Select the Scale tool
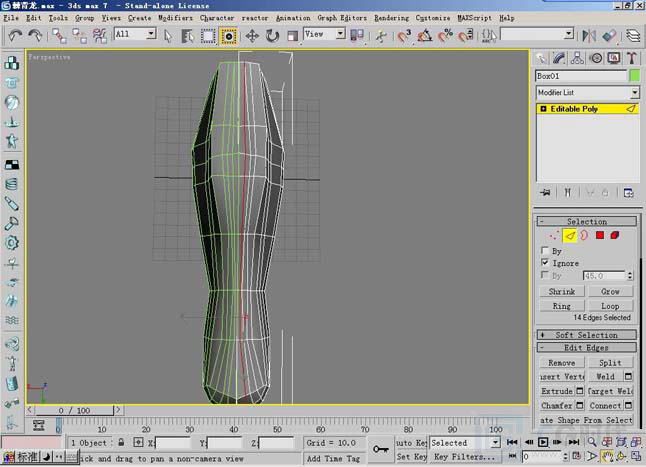The width and height of the screenshot is (646, 467). click(x=292, y=36)
